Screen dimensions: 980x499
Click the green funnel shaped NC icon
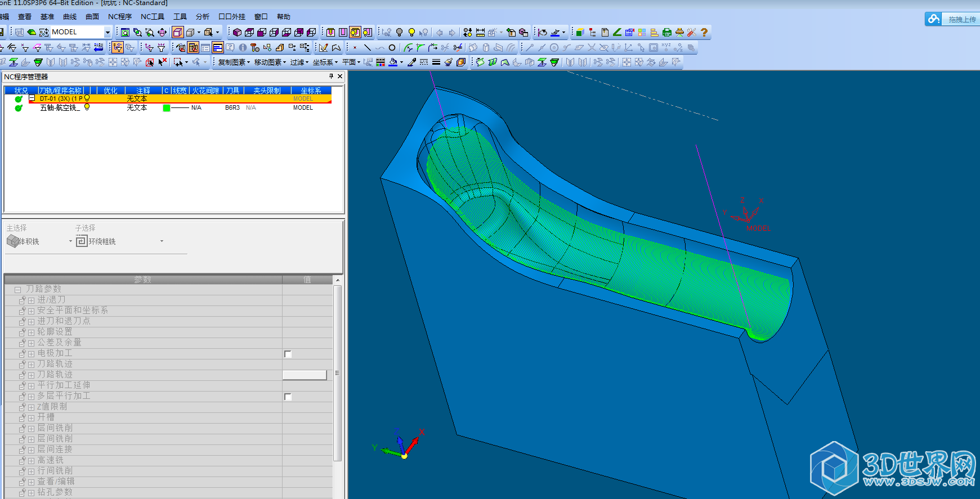(38, 62)
